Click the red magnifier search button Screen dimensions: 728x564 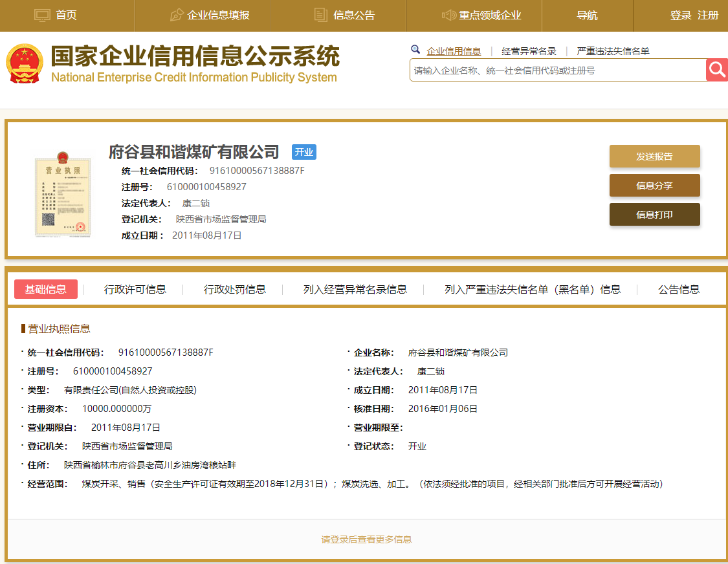[x=717, y=70]
